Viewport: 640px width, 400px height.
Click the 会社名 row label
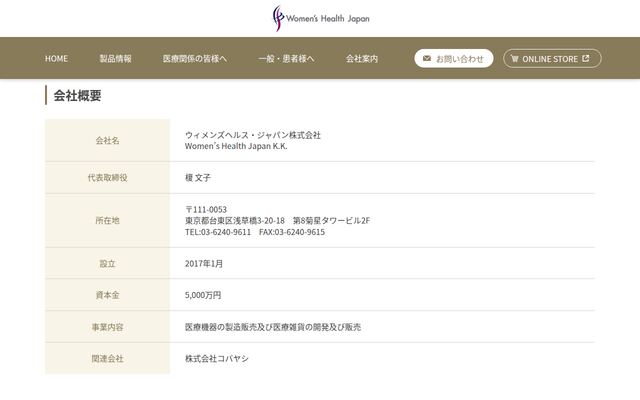pyautogui.click(x=107, y=141)
